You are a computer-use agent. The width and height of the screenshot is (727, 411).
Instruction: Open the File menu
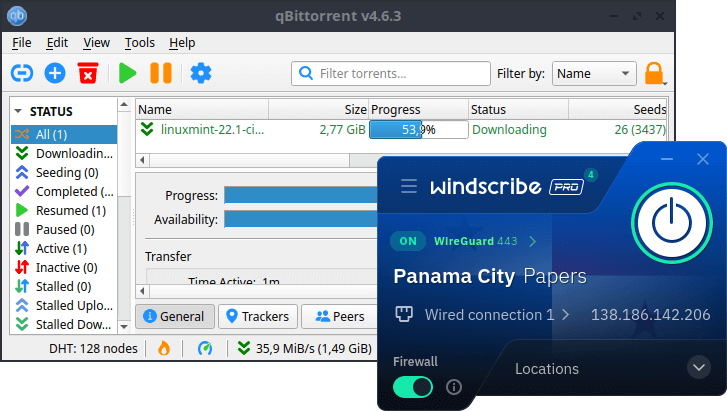(x=21, y=43)
